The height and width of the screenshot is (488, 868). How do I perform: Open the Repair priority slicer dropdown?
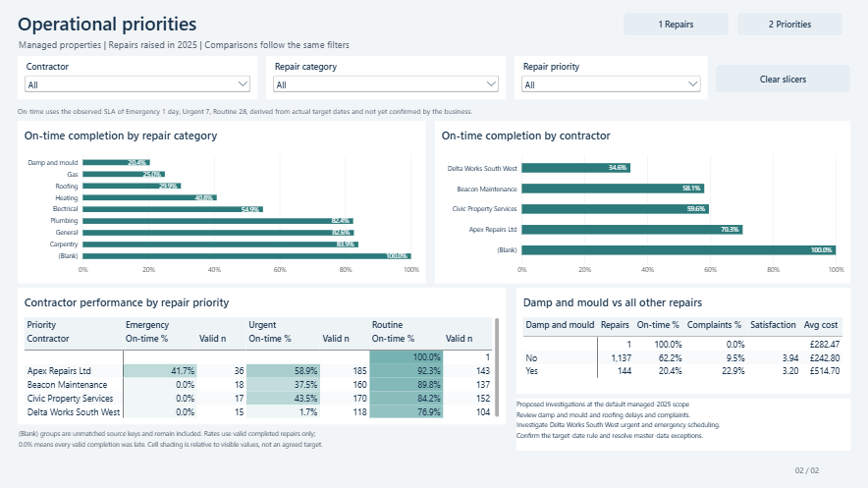(x=611, y=84)
